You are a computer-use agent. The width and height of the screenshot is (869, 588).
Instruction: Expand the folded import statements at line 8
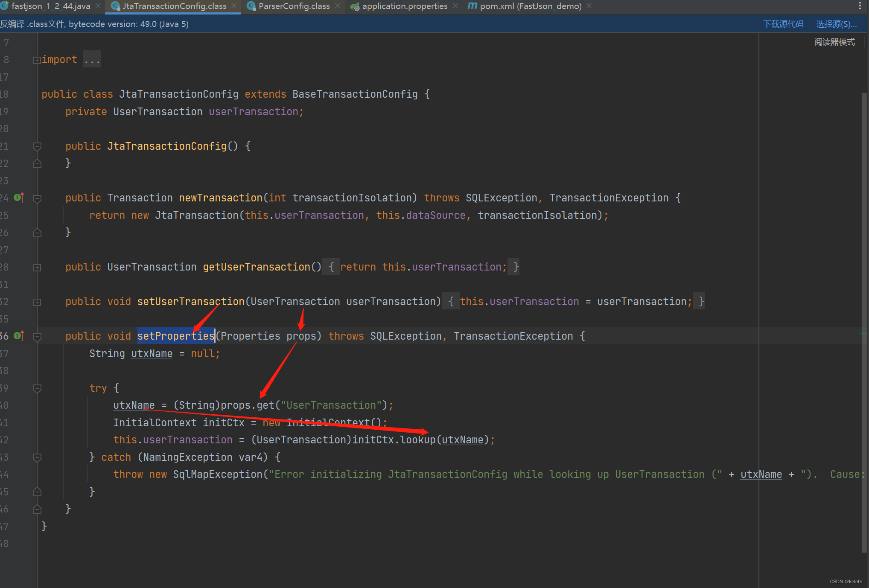pyautogui.click(x=37, y=59)
